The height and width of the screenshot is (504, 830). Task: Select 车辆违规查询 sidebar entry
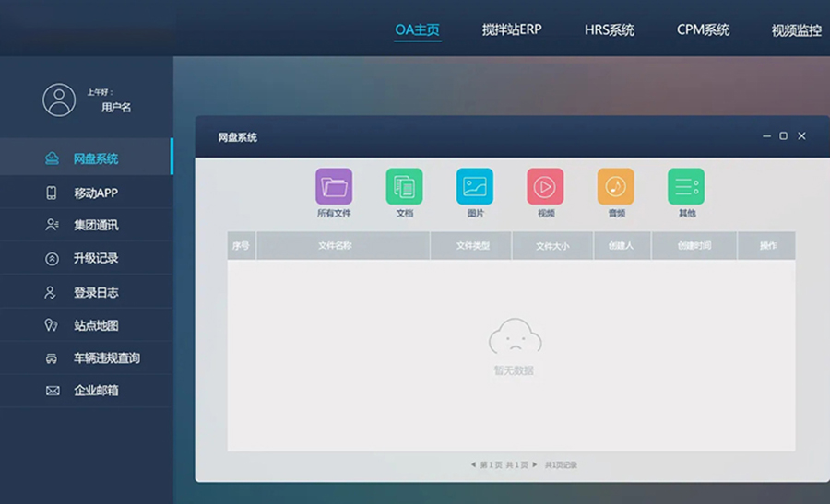[x=106, y=357]
